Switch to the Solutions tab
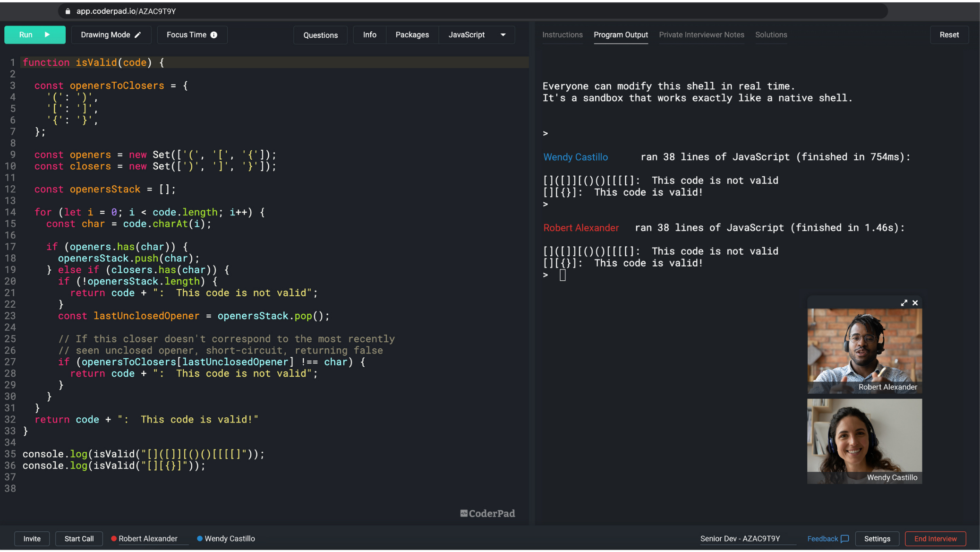 [771, 35]
